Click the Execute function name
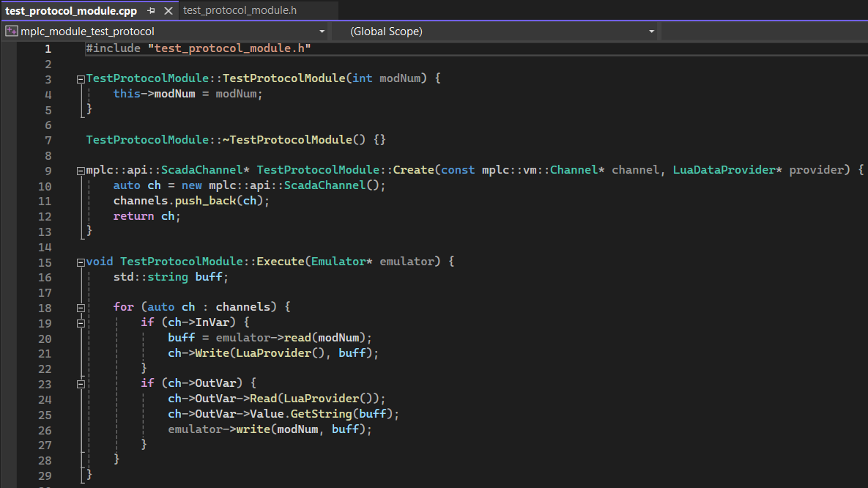Viewport: 868px width, 488px height. point(280,261)
